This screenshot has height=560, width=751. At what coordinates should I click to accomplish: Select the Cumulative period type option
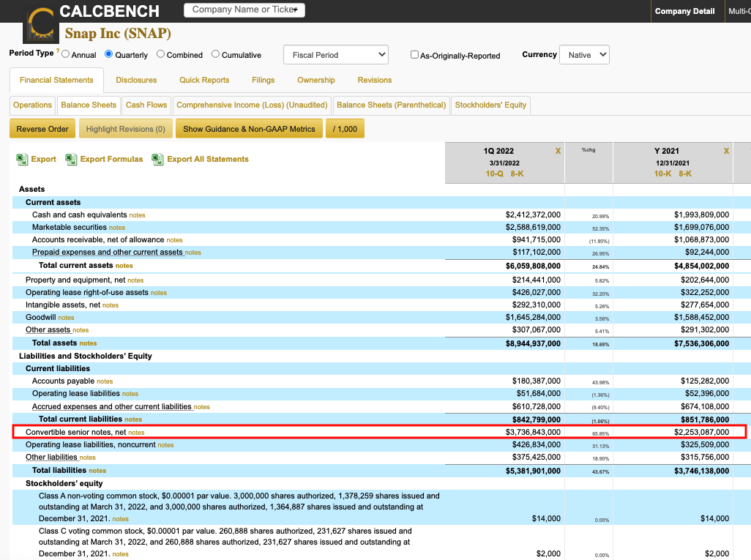point(215,54)
